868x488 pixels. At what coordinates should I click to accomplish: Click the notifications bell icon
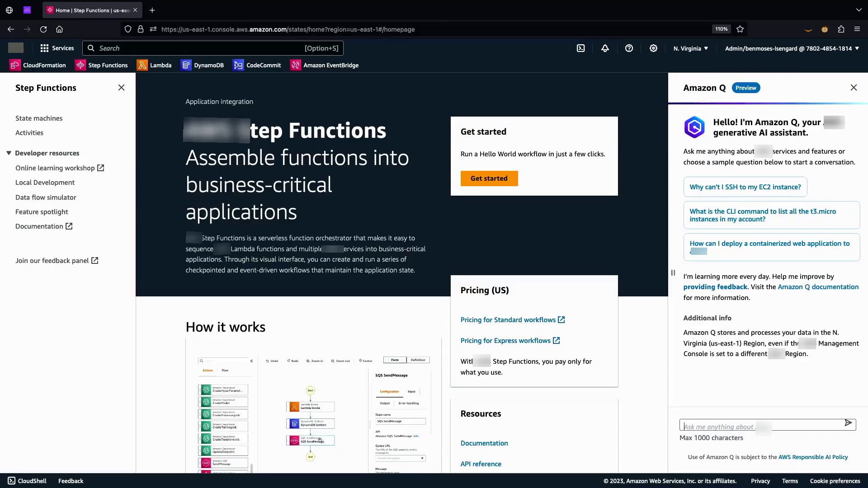pos(605,48)
